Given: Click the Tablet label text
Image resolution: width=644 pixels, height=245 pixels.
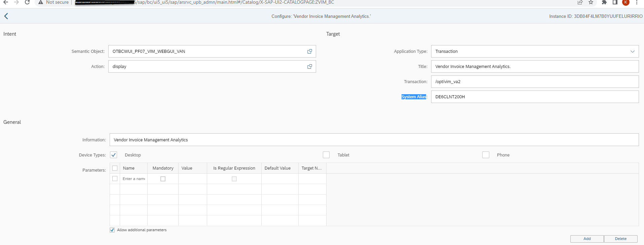Looking at the screenshot, I should pos(343,155).
